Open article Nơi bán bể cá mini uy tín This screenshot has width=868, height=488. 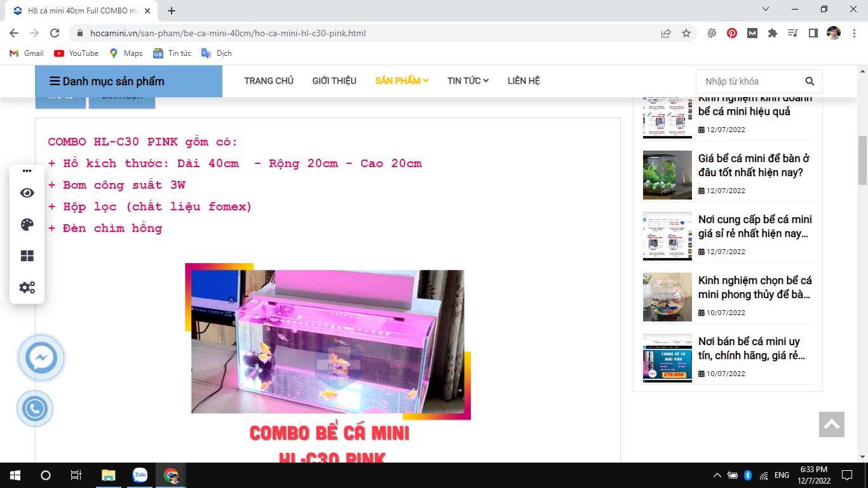tap(751, 348)
